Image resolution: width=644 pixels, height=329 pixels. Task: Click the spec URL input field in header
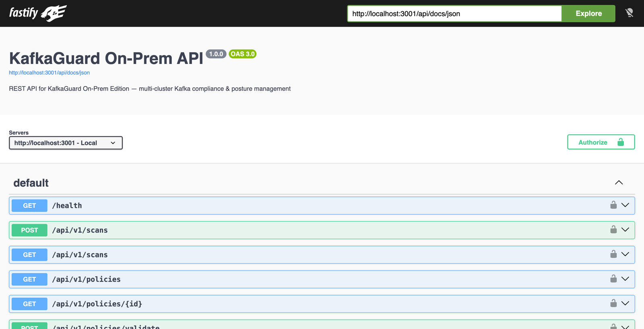(454, 13)
